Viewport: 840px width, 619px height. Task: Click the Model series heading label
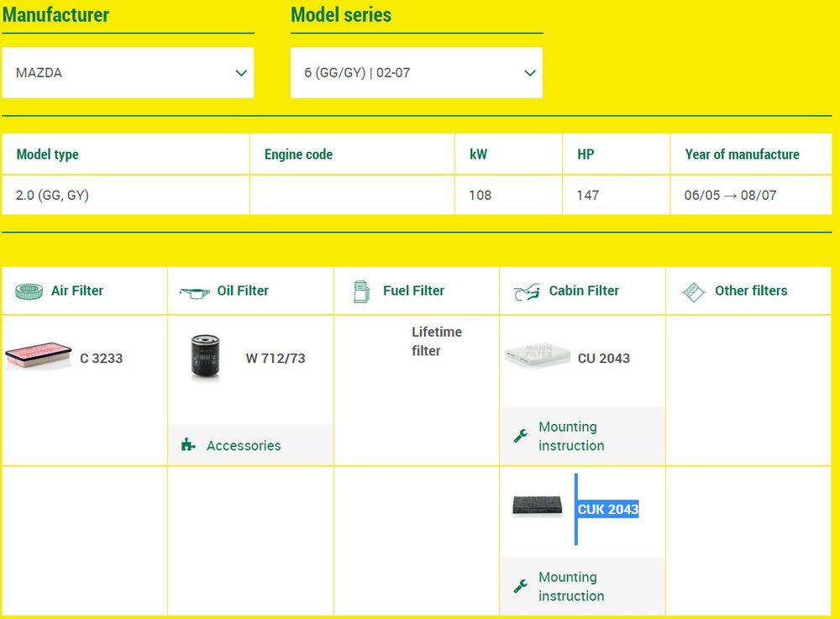click(x=341, y=14)
